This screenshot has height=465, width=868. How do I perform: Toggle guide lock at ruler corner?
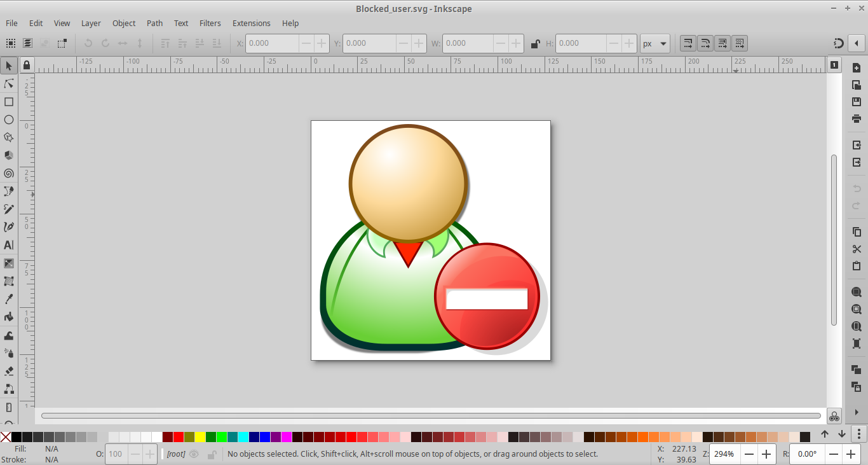point(26,65)
